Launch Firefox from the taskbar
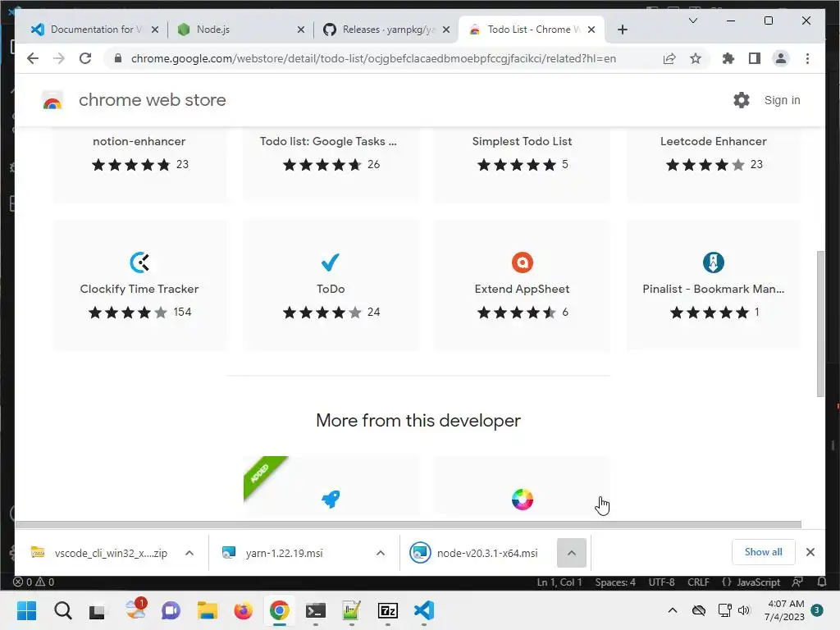 (x=243, y=610)
